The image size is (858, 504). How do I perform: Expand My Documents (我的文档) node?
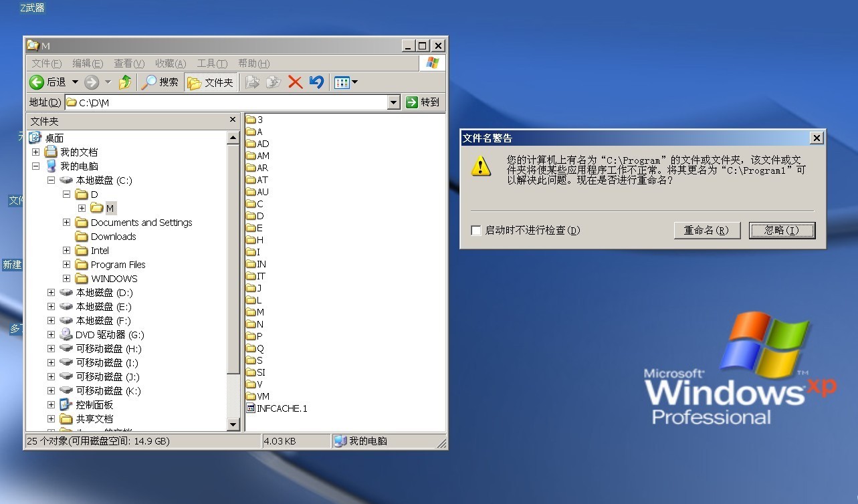click(x=36, y=152)
